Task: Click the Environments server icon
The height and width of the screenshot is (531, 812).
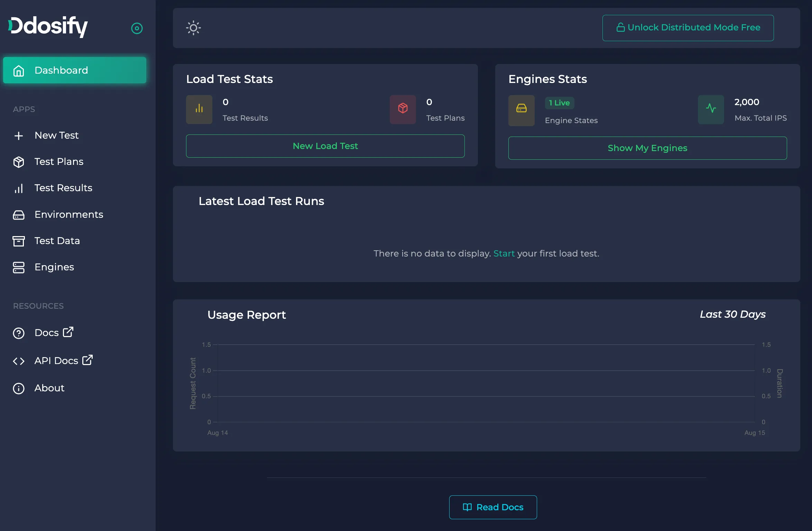Action: coord(19,214)
